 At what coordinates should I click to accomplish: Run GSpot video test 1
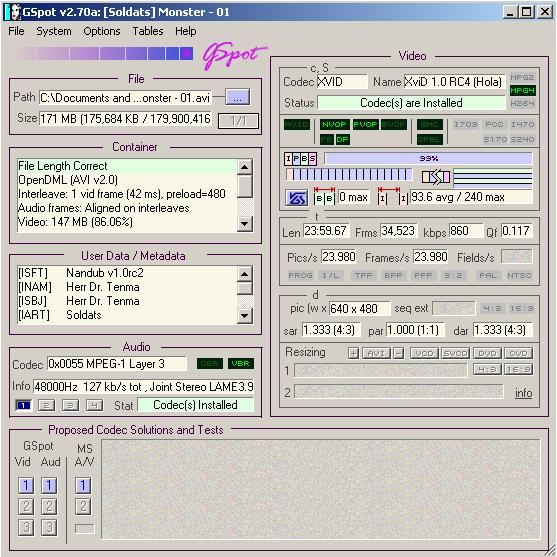(x=26, y=486)
